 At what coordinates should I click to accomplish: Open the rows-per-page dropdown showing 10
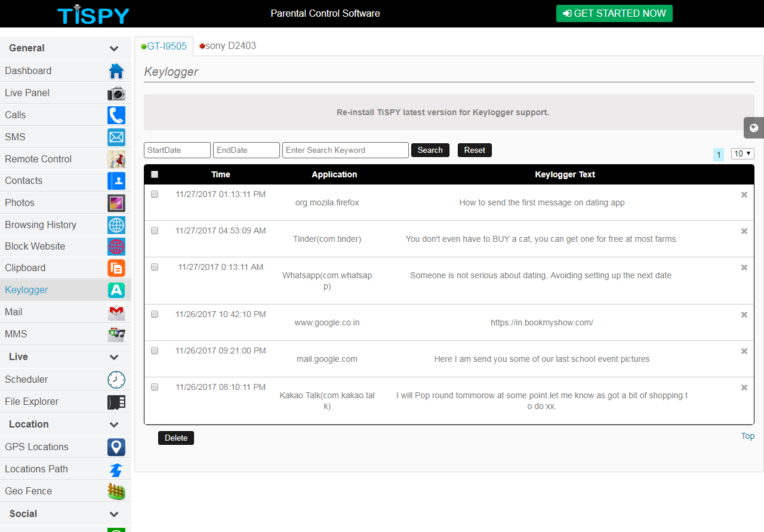(743, 154)
